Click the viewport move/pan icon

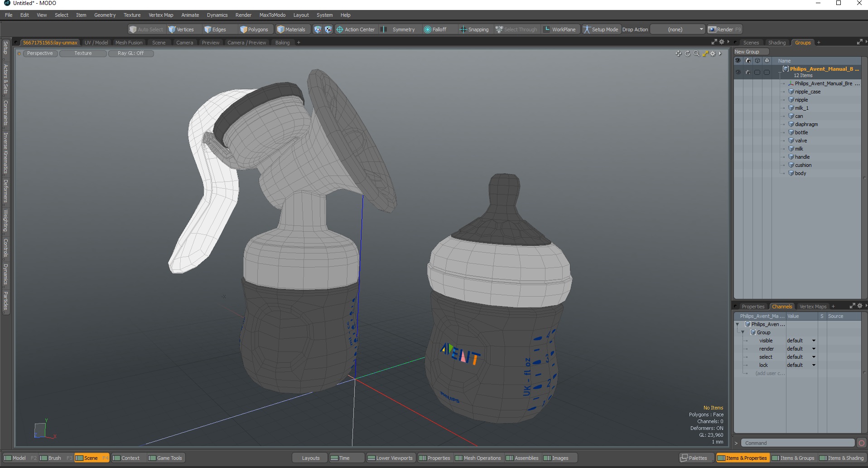coord(678,54)
